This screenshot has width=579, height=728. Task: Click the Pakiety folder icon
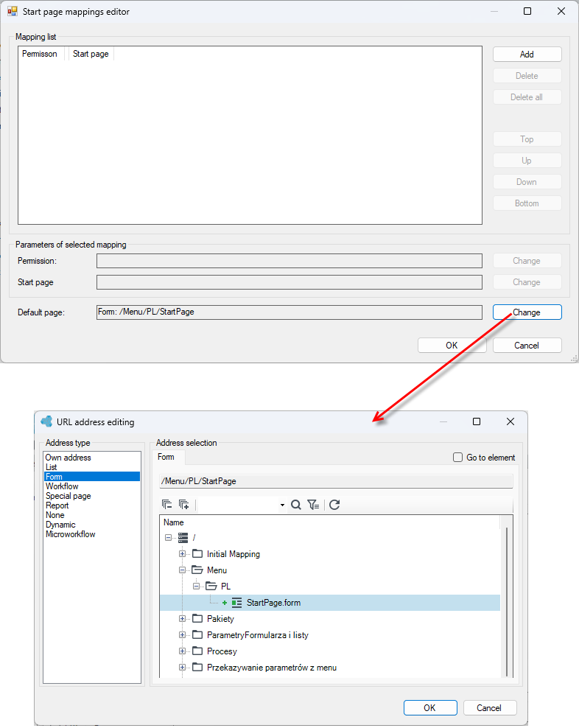coord(198,618)
